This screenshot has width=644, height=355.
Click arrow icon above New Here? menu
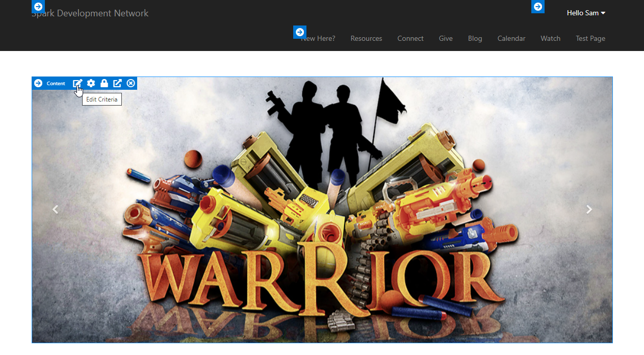click(300, 32)
